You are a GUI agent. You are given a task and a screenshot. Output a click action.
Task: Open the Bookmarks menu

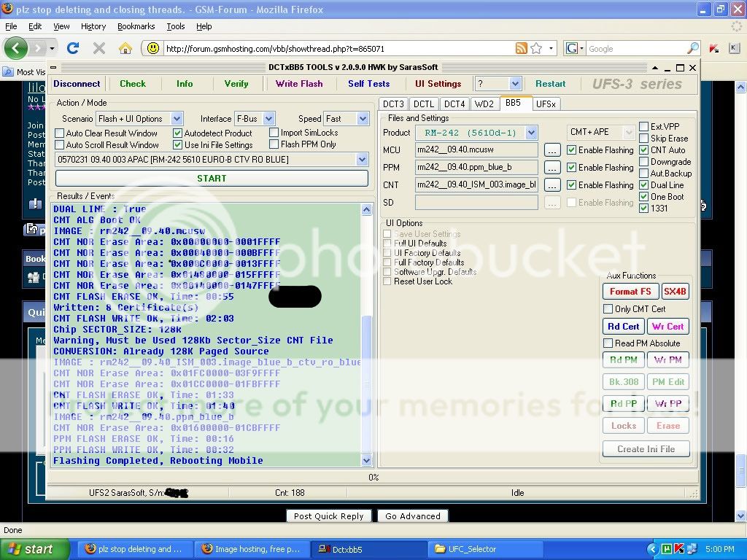pyautogui.click(x=136, y=26)
